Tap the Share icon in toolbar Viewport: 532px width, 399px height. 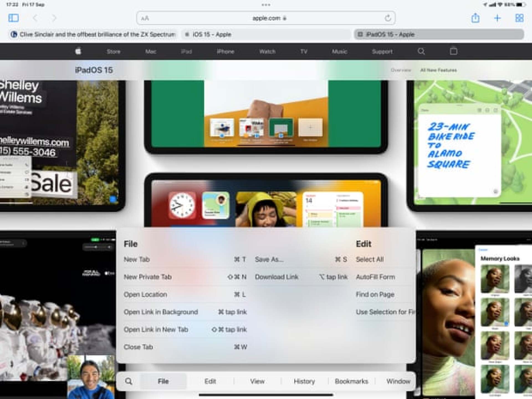click(475, 18)
